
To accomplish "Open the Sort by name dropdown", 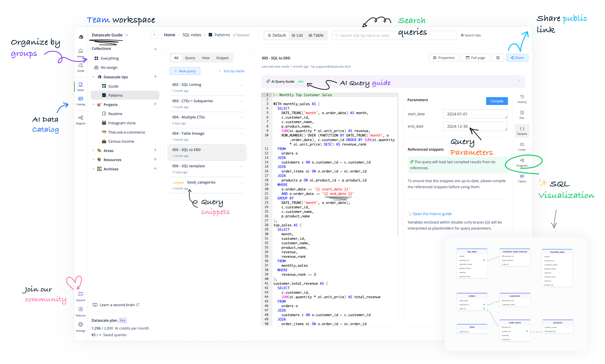I will point(231,71).
